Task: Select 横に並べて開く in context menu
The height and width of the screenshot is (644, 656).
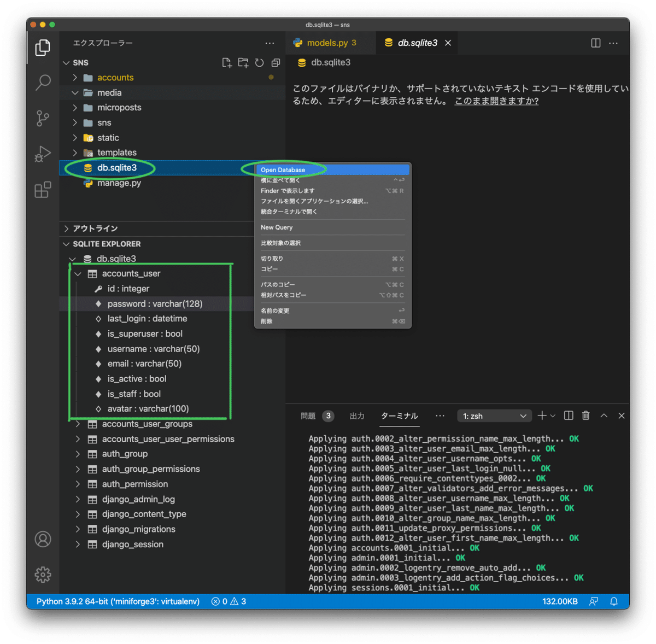Action: [x=333, y=180]
